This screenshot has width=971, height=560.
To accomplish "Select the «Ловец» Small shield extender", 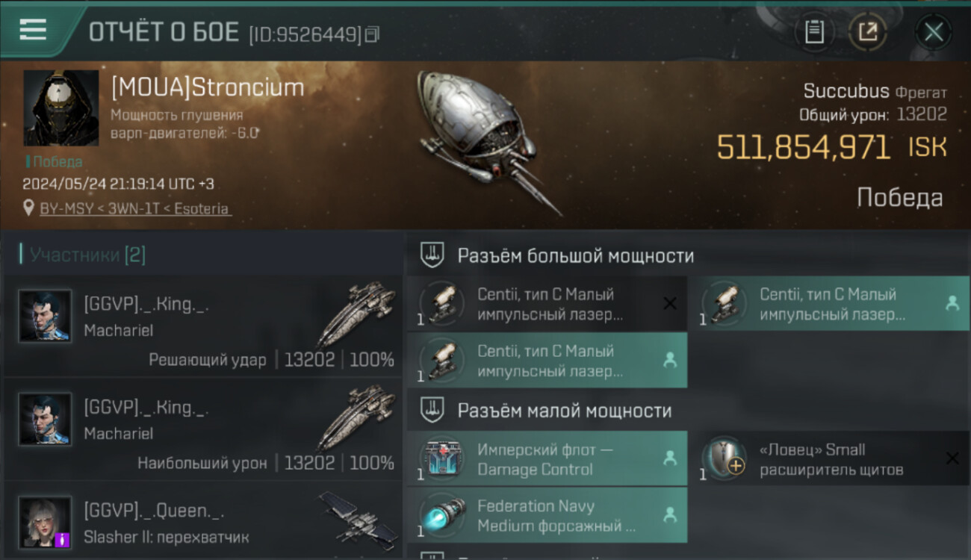I will pos(829,459).
